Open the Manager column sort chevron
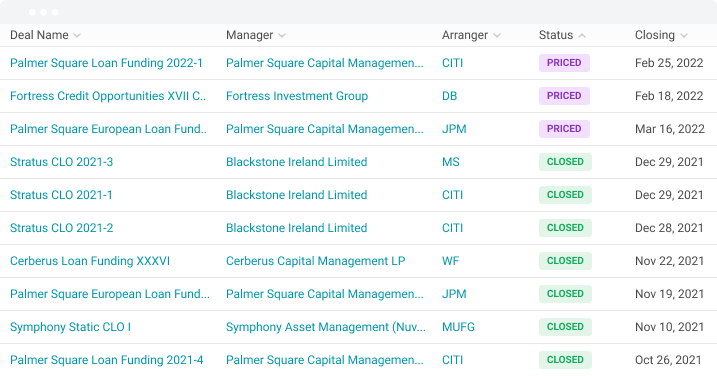This screenshot has height=376, width=717. click(x=282, y=36)
